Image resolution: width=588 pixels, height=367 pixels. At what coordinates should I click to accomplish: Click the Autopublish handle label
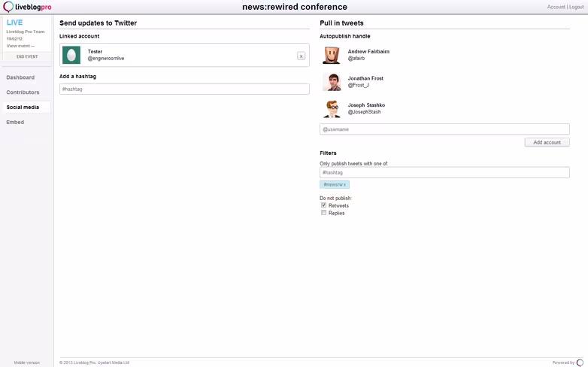tap(344, 36)
